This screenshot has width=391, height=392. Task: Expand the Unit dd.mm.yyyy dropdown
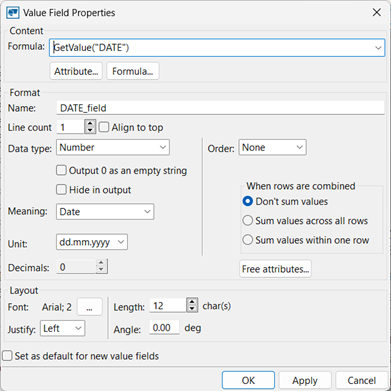click(92, 242)
